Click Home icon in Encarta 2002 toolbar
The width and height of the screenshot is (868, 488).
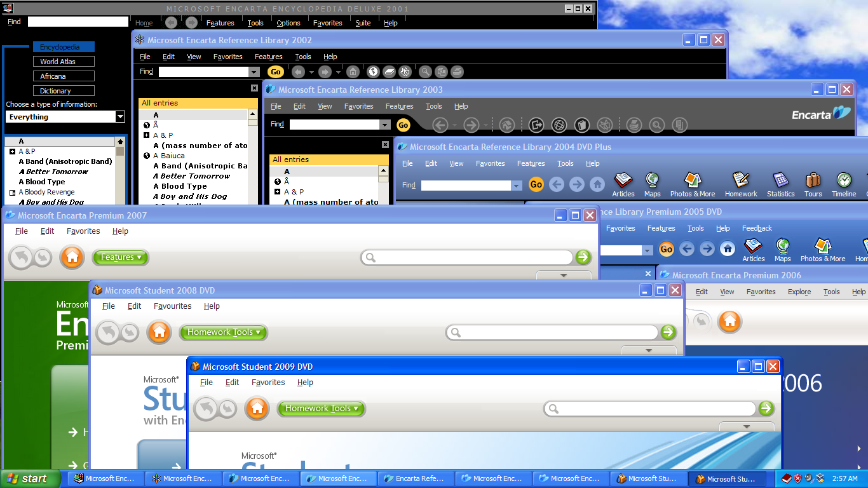coord(353,72)
